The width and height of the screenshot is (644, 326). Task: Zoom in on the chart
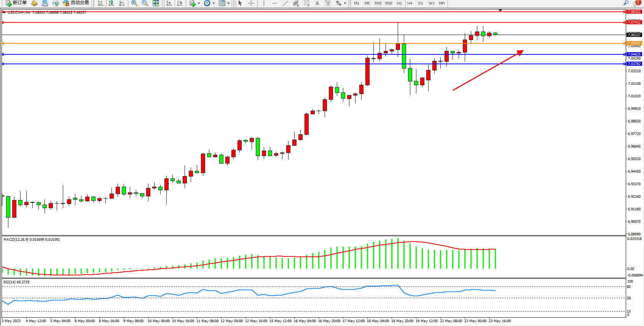tap(134, 3)
